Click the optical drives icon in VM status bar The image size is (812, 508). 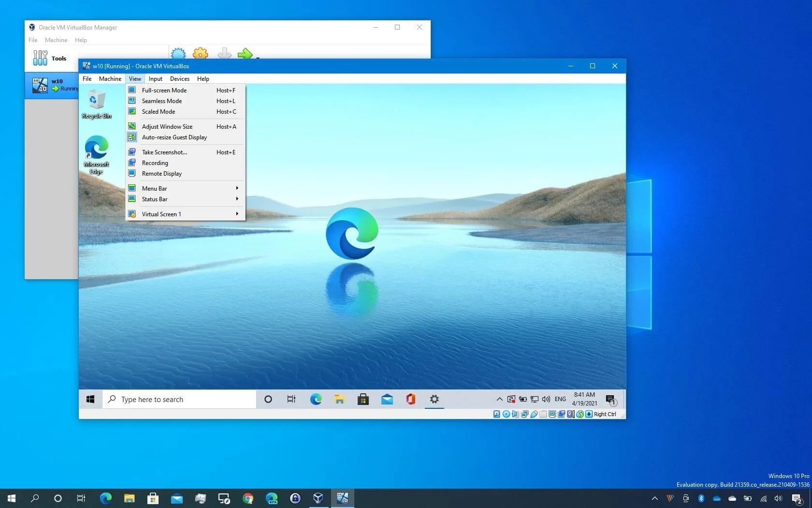click(x=506, y=414)
